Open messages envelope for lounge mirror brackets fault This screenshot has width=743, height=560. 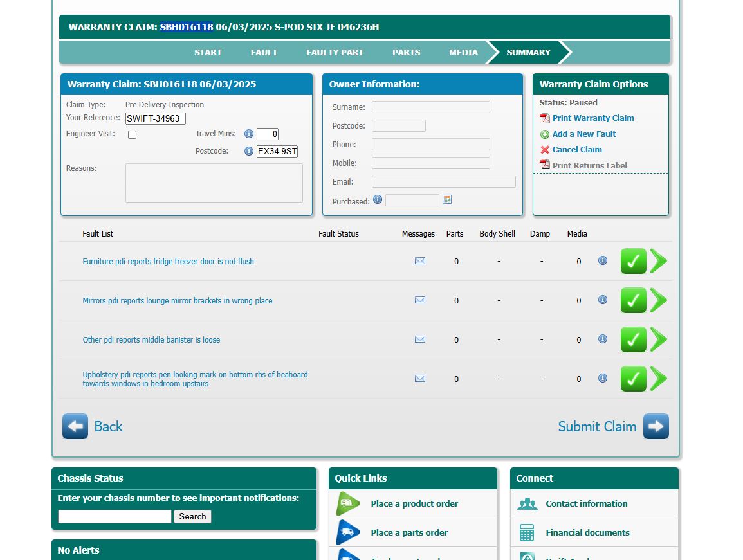pos(420,300)
